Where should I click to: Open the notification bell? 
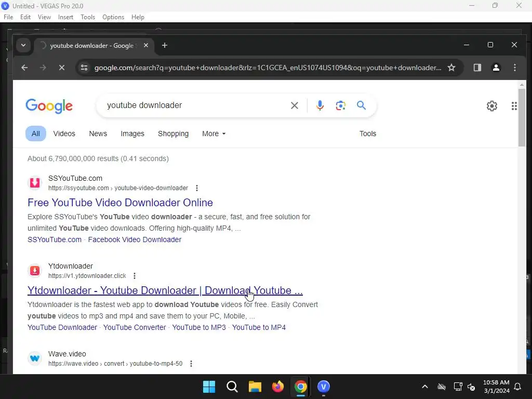(518, 387)
